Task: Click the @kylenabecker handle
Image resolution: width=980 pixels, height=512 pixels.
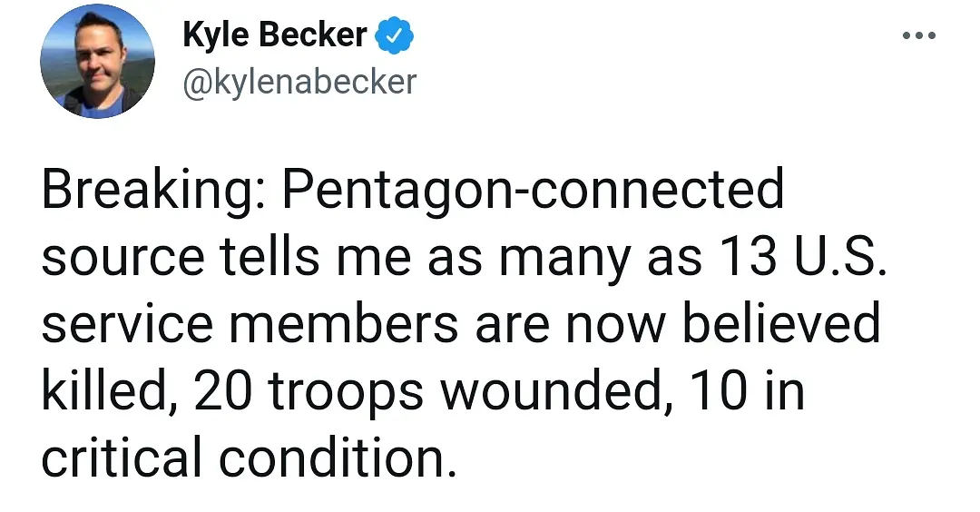Action: (299, 82)
